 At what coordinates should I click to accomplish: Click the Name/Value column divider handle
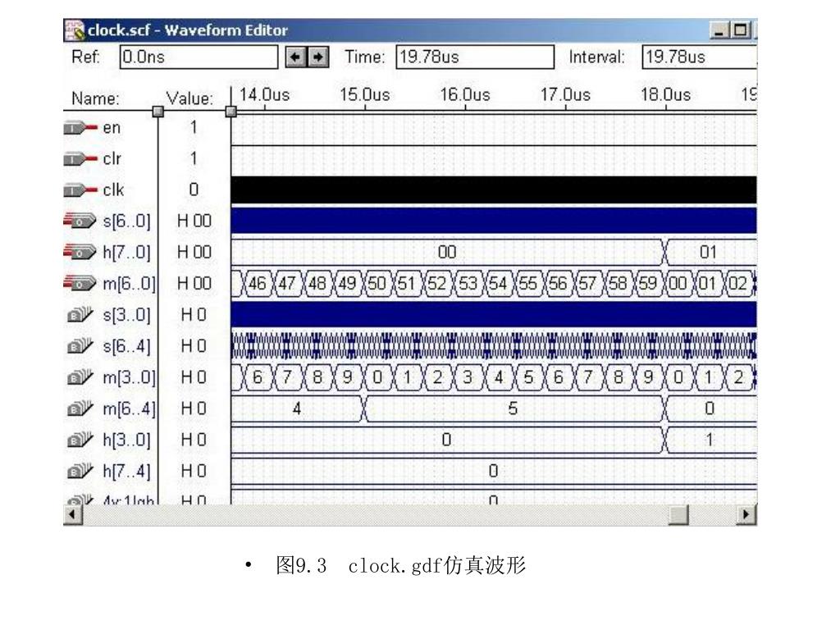click(158, 112)
